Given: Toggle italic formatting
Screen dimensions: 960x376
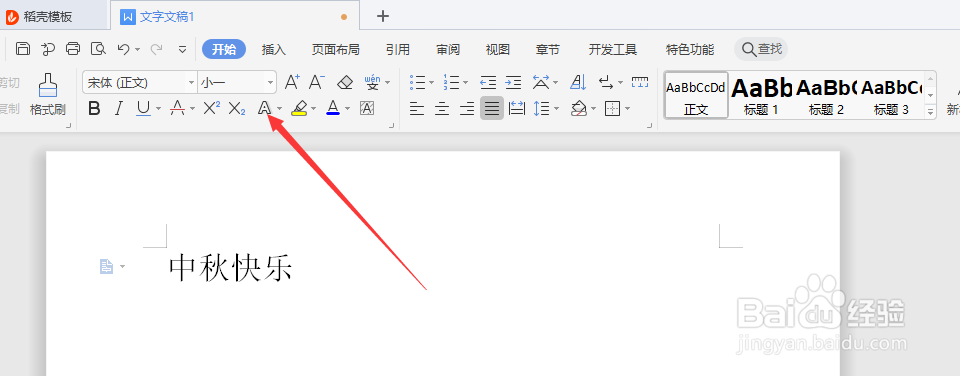Looking at the screenshot, I should pyautogui.click(x=119, y=108).
